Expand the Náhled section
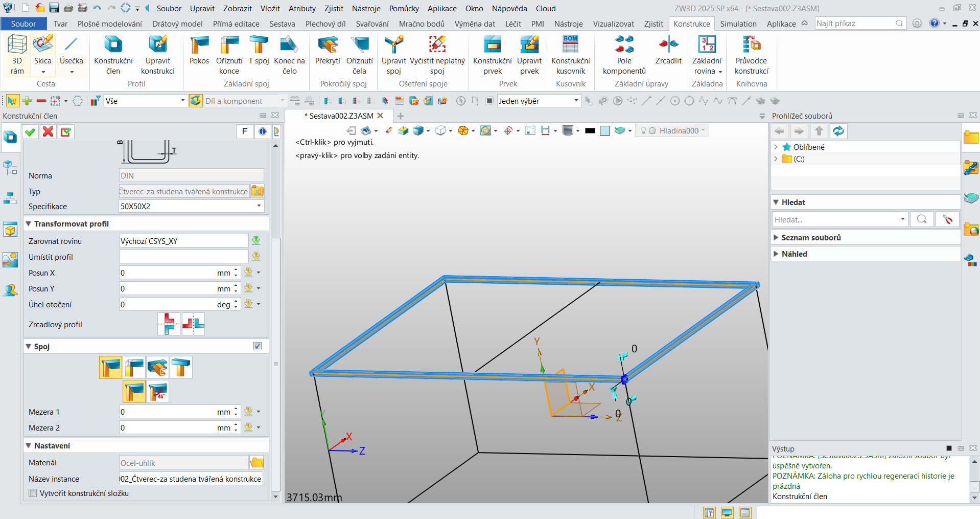 click(x=776, y=254)
